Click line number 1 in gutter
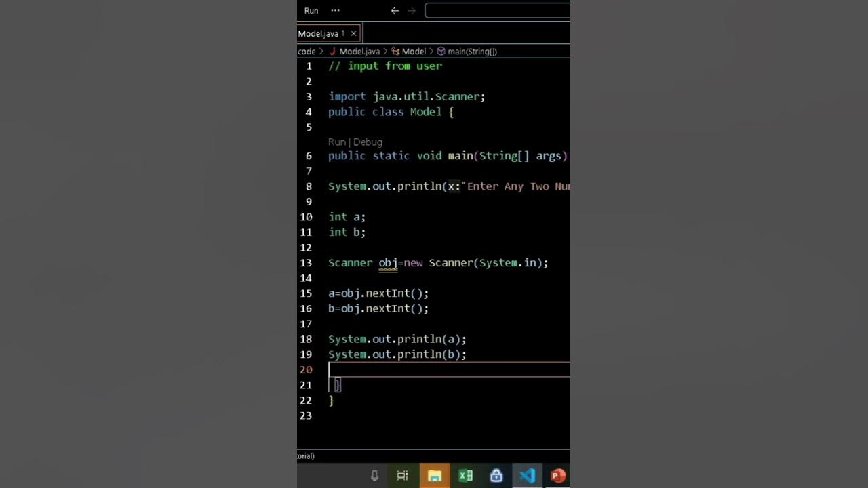This screenshot has width=868, height=488. (x=309, y=66)
